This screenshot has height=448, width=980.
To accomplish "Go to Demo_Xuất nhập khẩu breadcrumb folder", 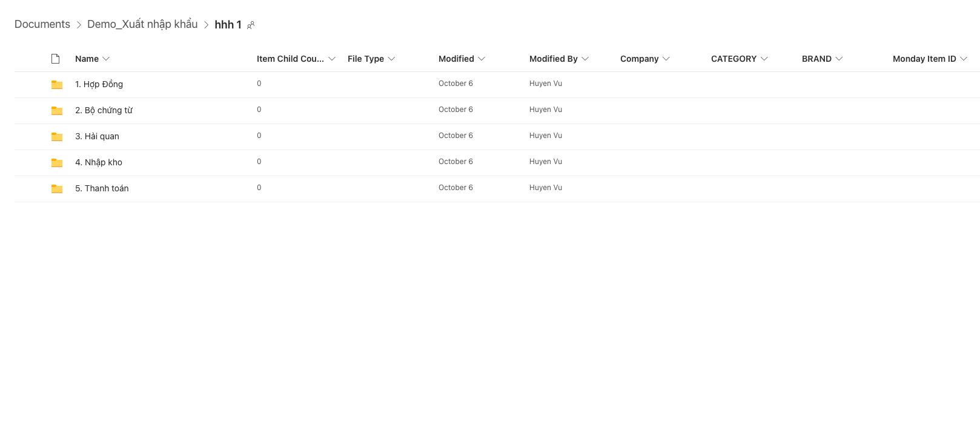I will click(142, 24).
